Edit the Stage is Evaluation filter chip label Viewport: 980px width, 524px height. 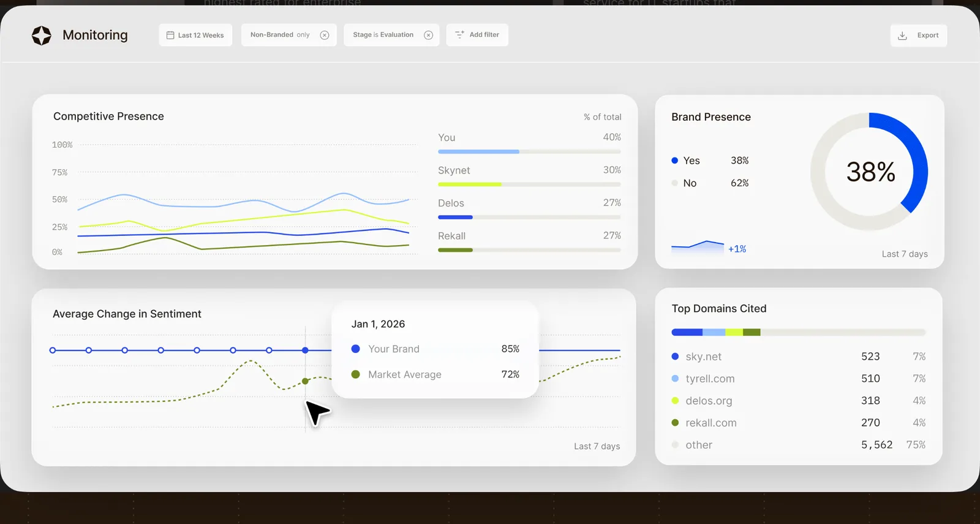[x=383, y=35]
